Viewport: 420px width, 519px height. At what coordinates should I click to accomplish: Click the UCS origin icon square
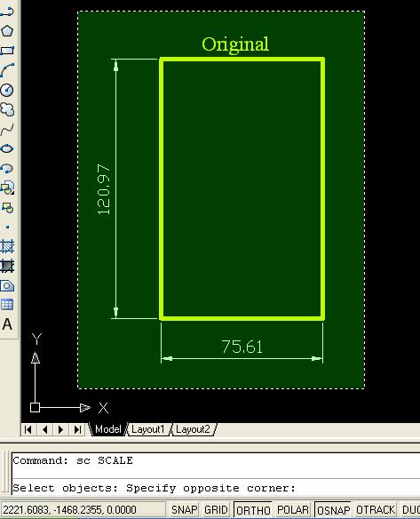pos(35,407)
